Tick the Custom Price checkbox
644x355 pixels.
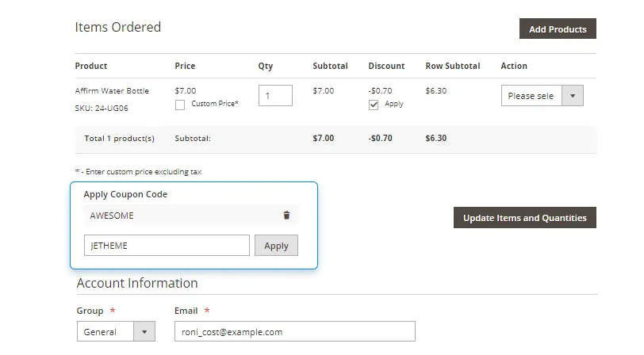[180, 105]
